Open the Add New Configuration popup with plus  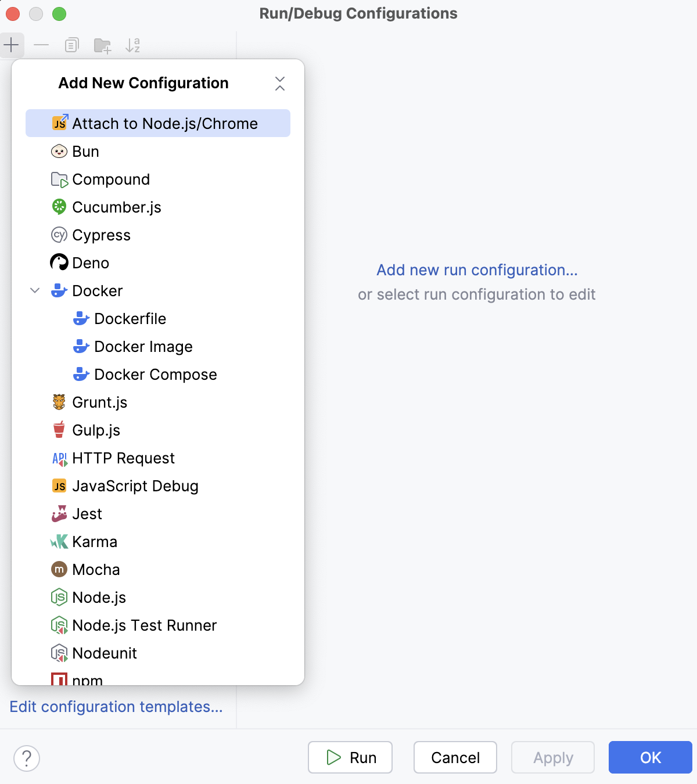(x=12, y=45)
